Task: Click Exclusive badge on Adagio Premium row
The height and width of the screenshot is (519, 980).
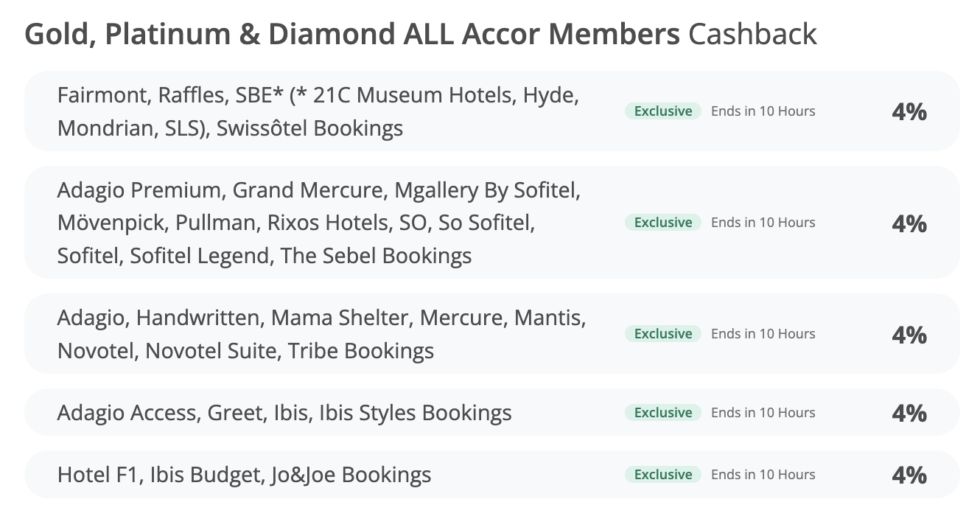Action: tap(663, 223)
